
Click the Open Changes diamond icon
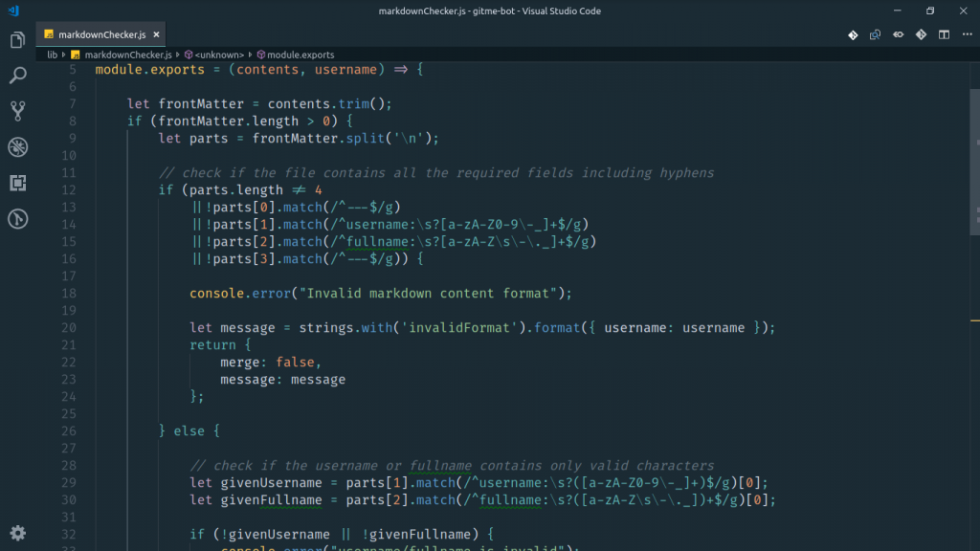pos(852,33)
